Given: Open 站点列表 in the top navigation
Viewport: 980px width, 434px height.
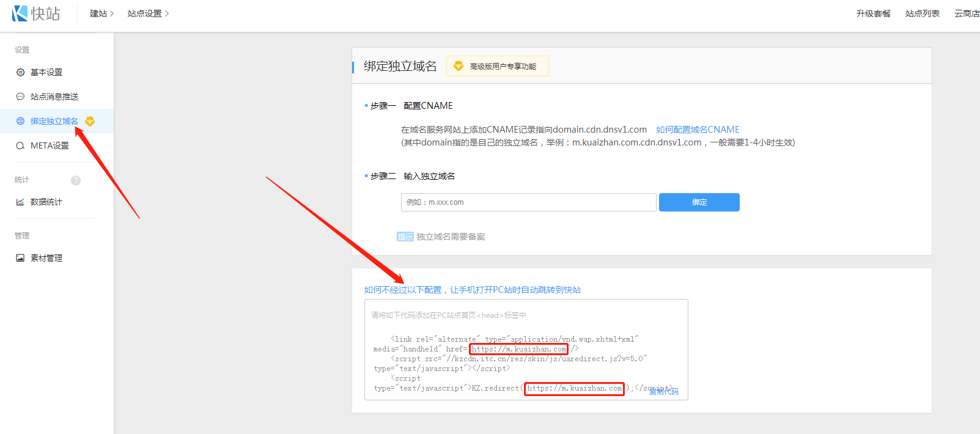Looking at the screenshot, I should (x=922, y=13).
